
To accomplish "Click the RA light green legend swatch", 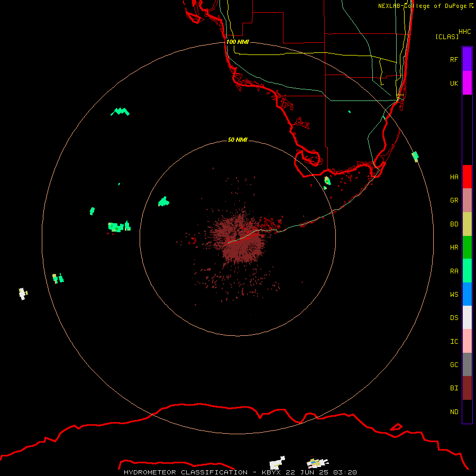I will 467,271.
